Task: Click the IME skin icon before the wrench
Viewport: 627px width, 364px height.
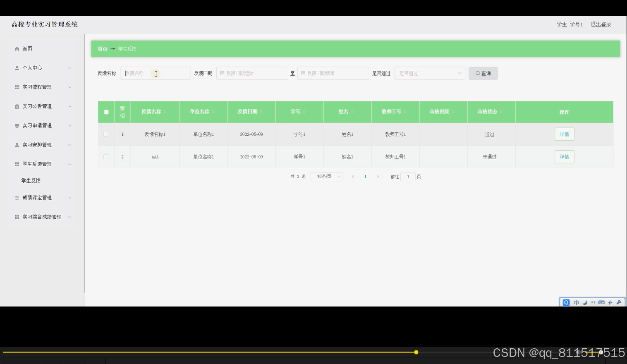Action: click(x=610, y=302)
